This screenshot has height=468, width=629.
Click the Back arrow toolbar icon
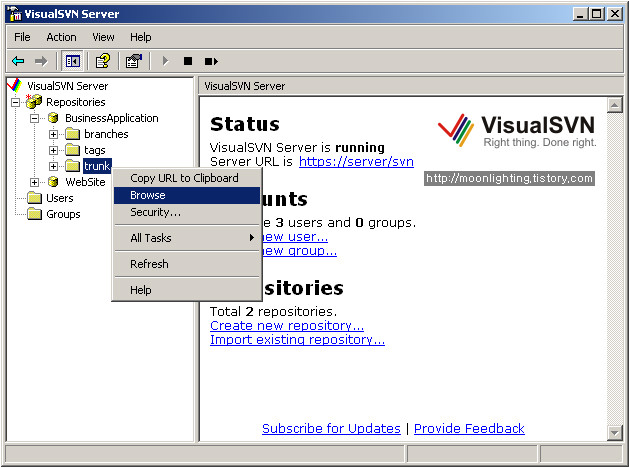point(18,61)
